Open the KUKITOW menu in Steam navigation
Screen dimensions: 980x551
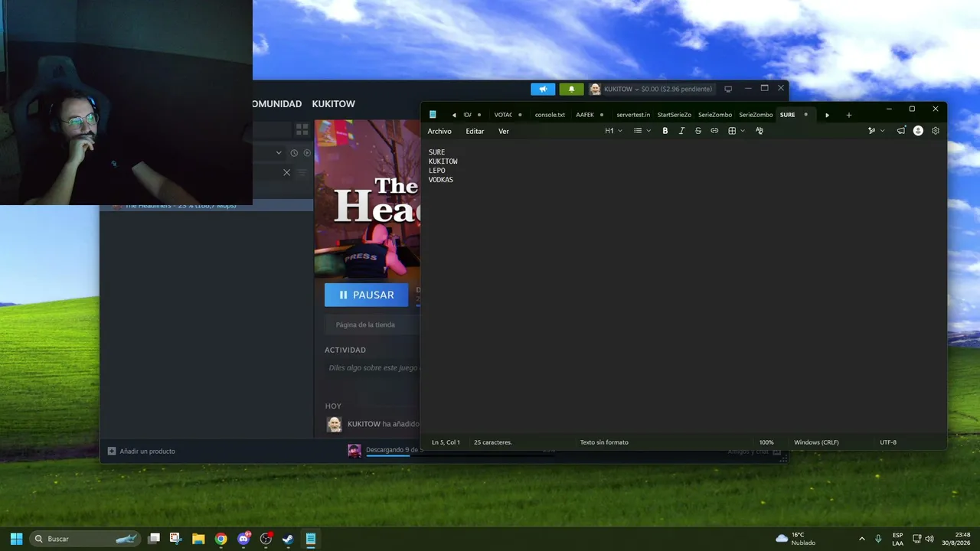pos(334,104)
